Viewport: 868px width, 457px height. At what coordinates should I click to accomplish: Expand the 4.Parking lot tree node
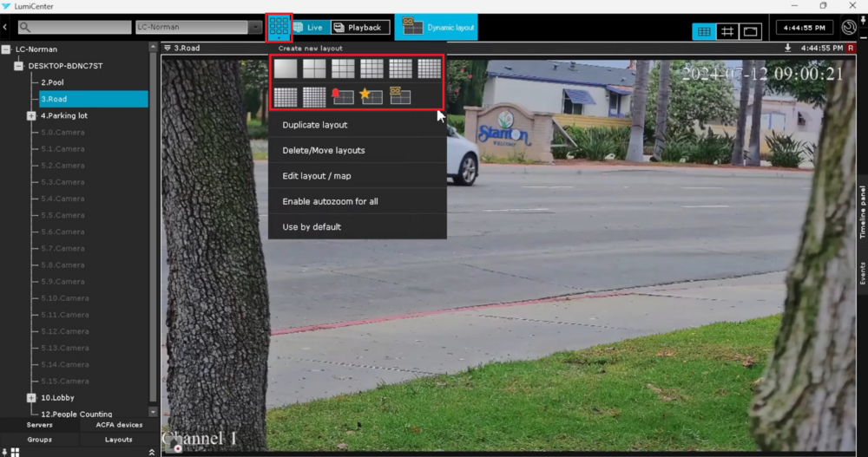point(31,115)
